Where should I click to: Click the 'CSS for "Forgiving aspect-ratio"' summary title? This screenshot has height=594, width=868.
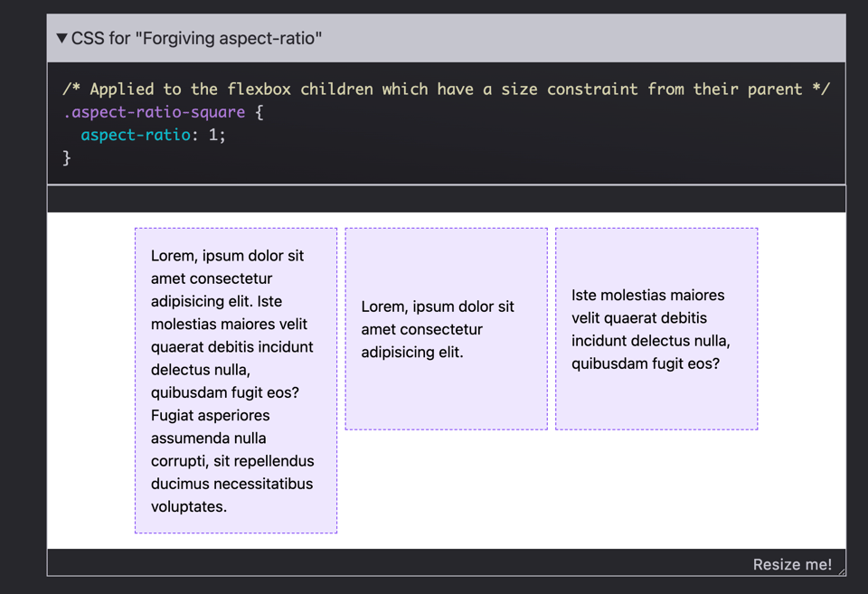[x=196, y=39]
